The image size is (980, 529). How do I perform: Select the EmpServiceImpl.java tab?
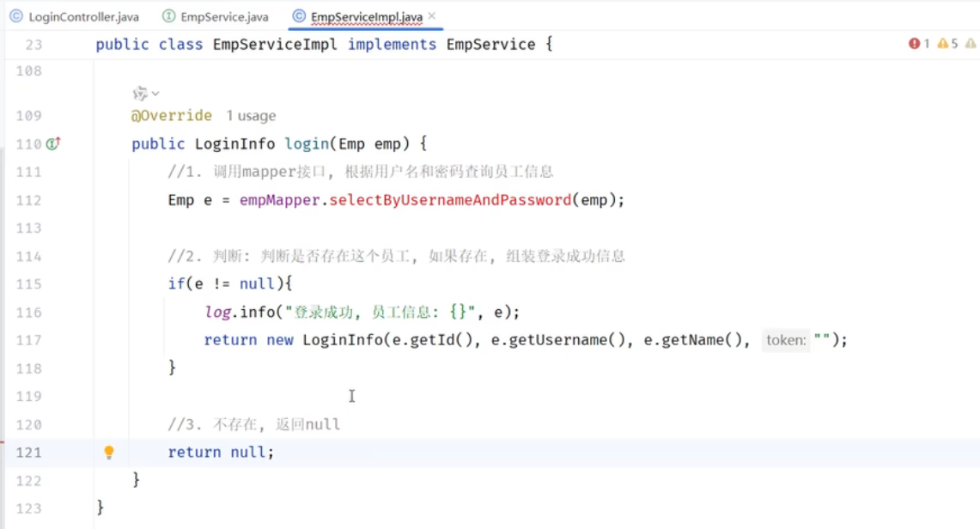pyautogui.click(x=366, y=17)
